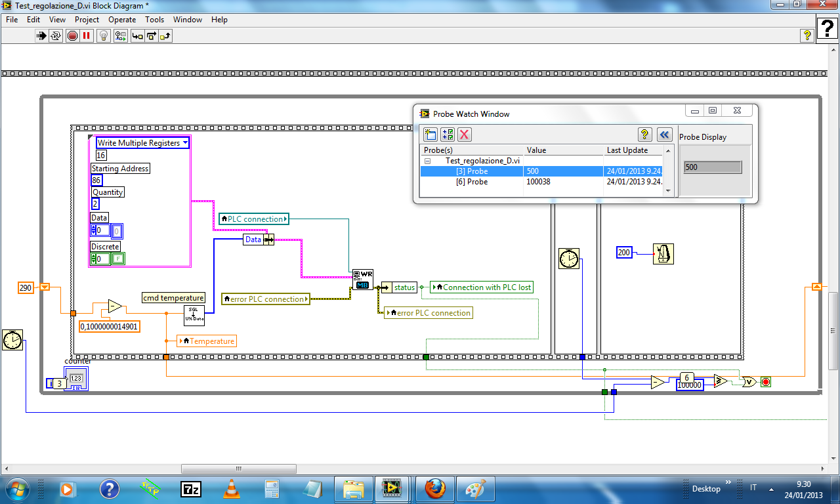
Task: Click the greater-or-equal comparison node
Action: pos(721,382)
